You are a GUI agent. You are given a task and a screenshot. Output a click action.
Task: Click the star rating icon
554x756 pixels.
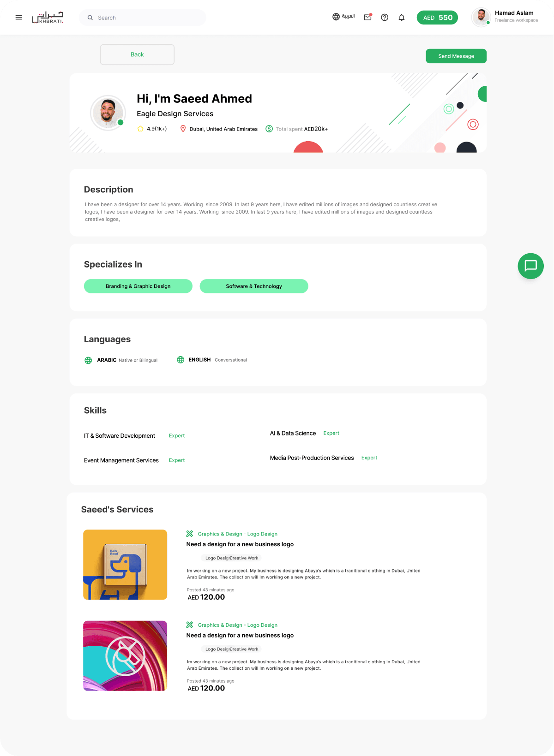pyautogui.click(x=140, y=129)
